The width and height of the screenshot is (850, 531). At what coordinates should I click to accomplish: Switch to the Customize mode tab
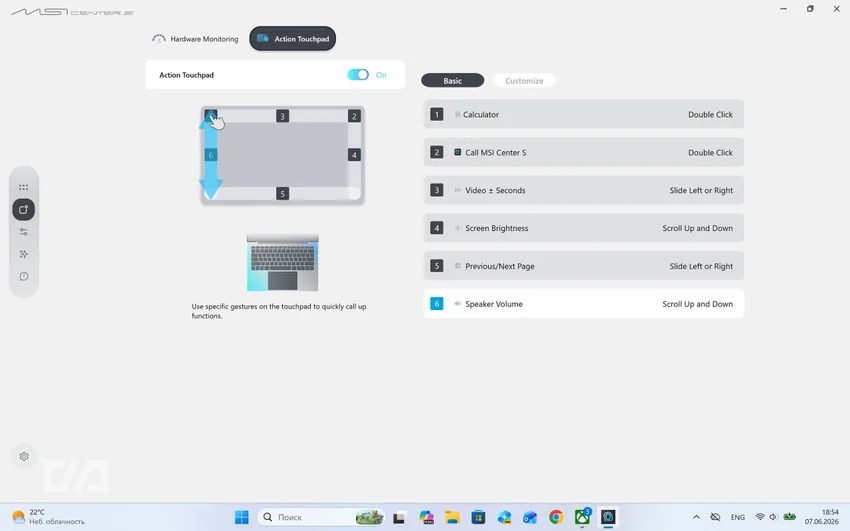(524, 81)
